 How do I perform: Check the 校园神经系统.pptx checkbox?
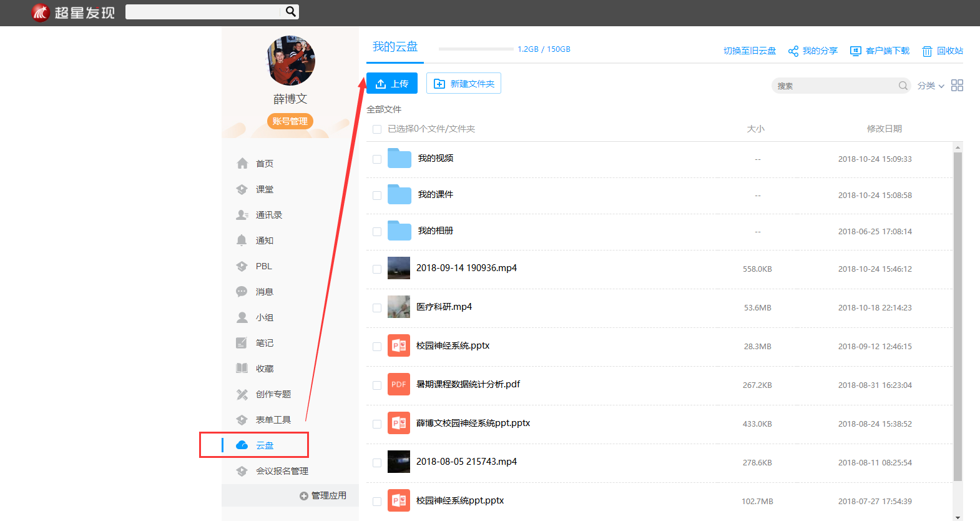point(377,347)
